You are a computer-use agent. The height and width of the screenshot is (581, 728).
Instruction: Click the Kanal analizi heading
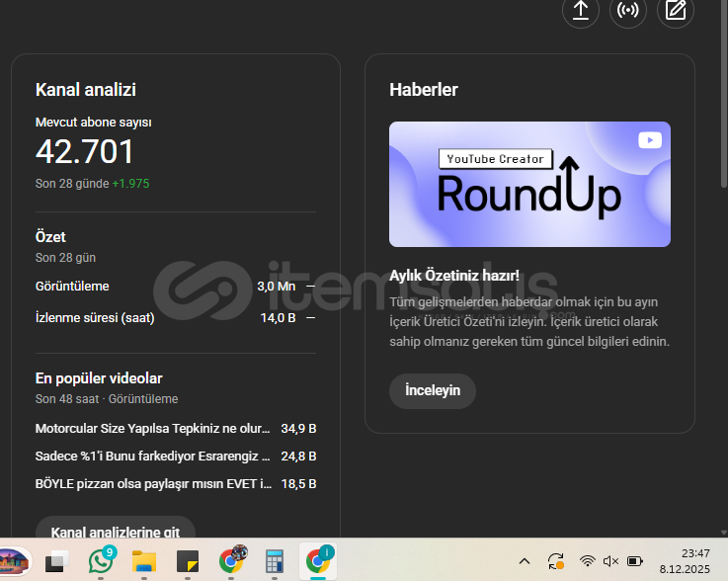[85, 90]
